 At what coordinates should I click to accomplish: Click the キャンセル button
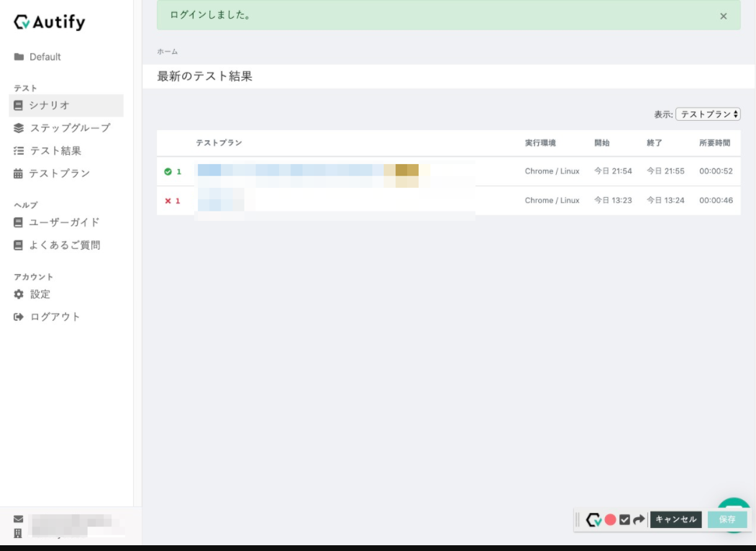(x=676, y=519)
